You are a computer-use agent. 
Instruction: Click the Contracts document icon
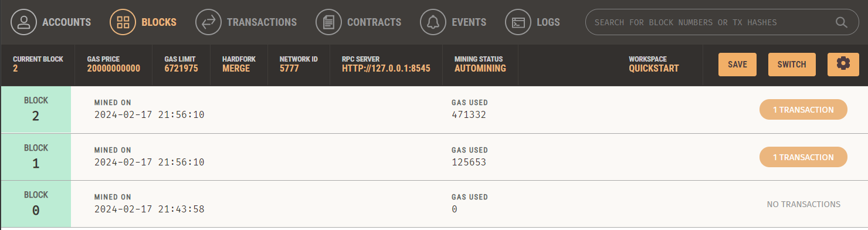pos(328,22)
